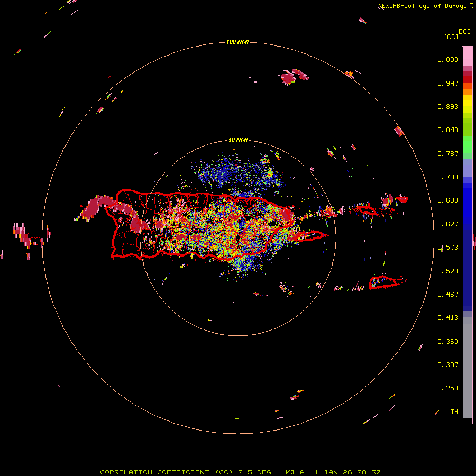
Task: Click the 0.307 scale value
Action: coord(448,365)
